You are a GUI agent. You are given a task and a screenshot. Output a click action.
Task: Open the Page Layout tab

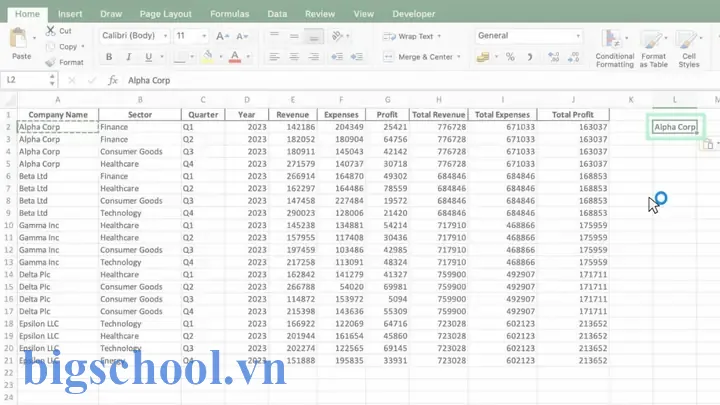coord(166,14)
